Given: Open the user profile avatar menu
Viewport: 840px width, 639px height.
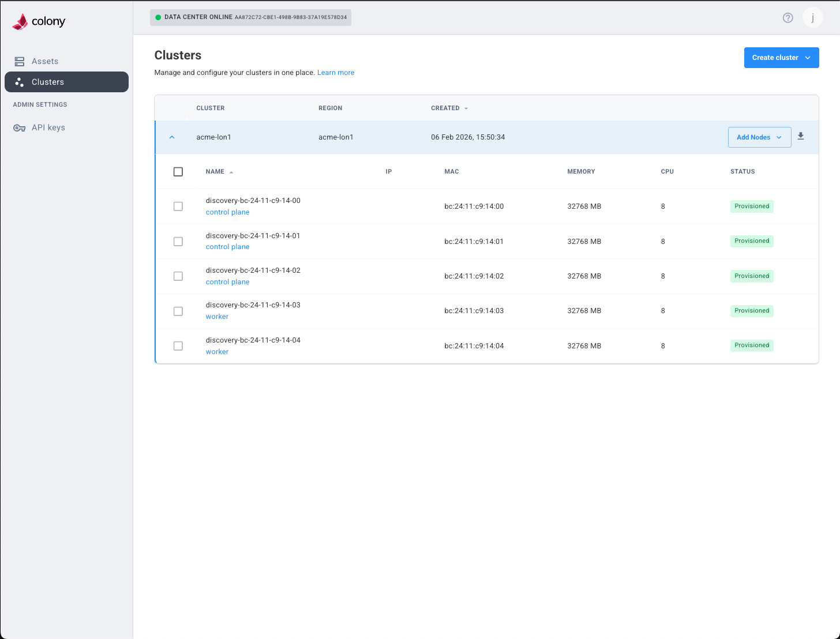Looking at the screenshot, I should click(812, 17).
